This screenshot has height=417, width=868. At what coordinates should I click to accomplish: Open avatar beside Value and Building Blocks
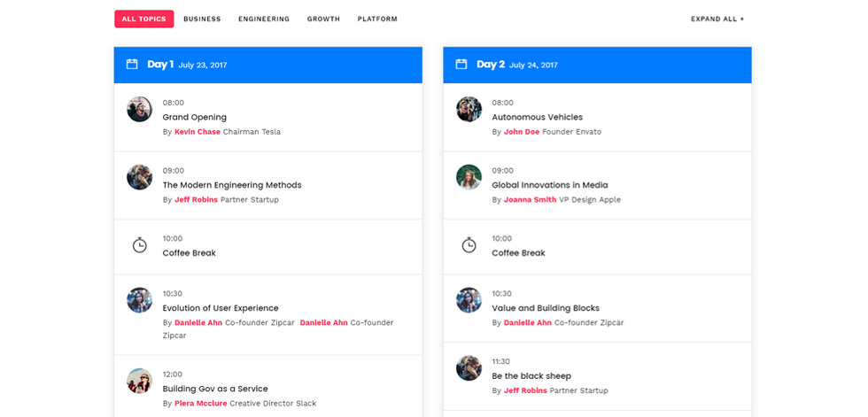pos(469,300)
